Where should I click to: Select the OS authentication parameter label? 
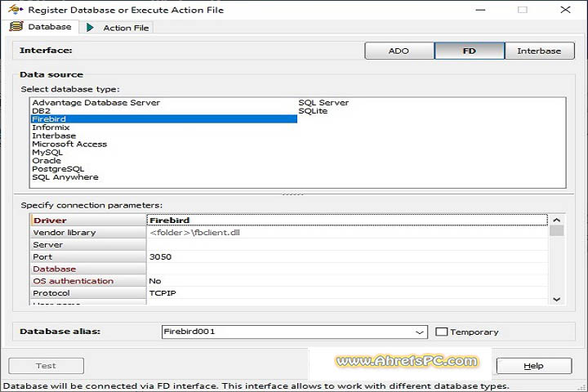88,281
